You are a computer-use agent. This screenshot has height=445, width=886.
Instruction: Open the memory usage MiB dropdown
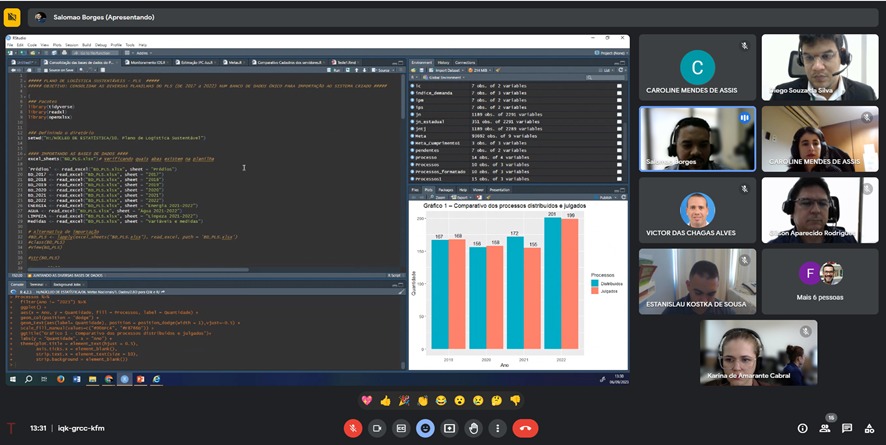pyautogui.click(x=480, y=70)
